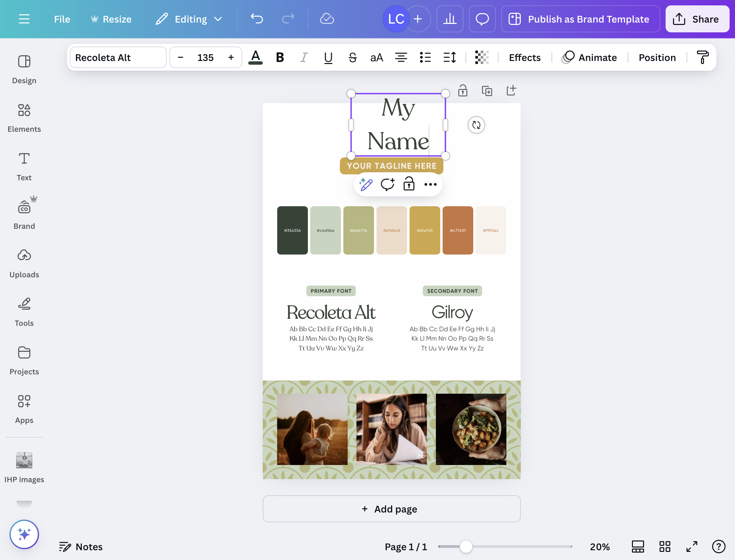The height and width of the screenshot is (560, 735).
Task: Open the Recoleta Alt font selector
Action: coord(118,58)
